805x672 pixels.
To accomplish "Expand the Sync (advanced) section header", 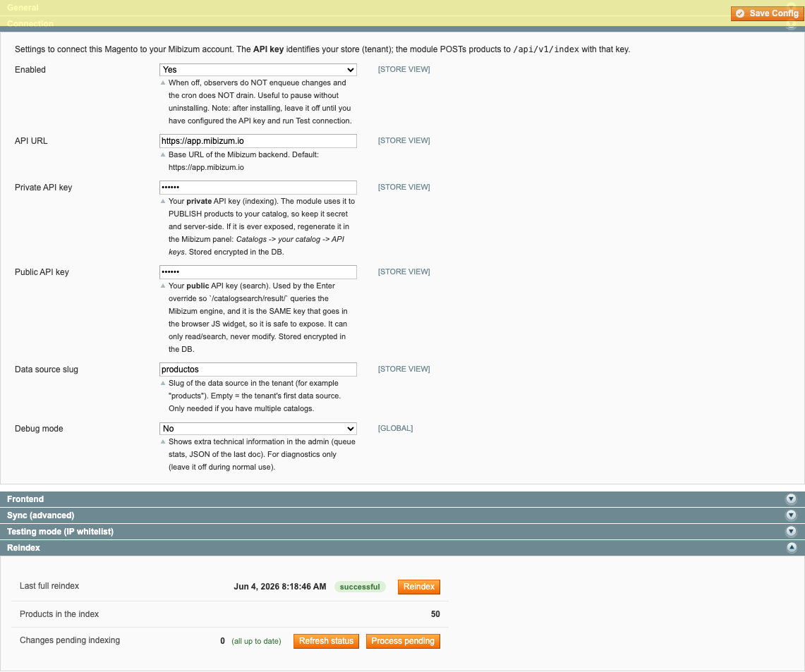I will pyautogui.click(x=402, y=515).
